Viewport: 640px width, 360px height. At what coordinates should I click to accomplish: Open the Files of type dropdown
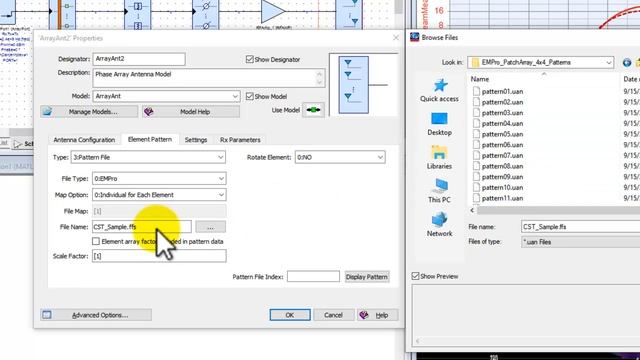(580, 242)
